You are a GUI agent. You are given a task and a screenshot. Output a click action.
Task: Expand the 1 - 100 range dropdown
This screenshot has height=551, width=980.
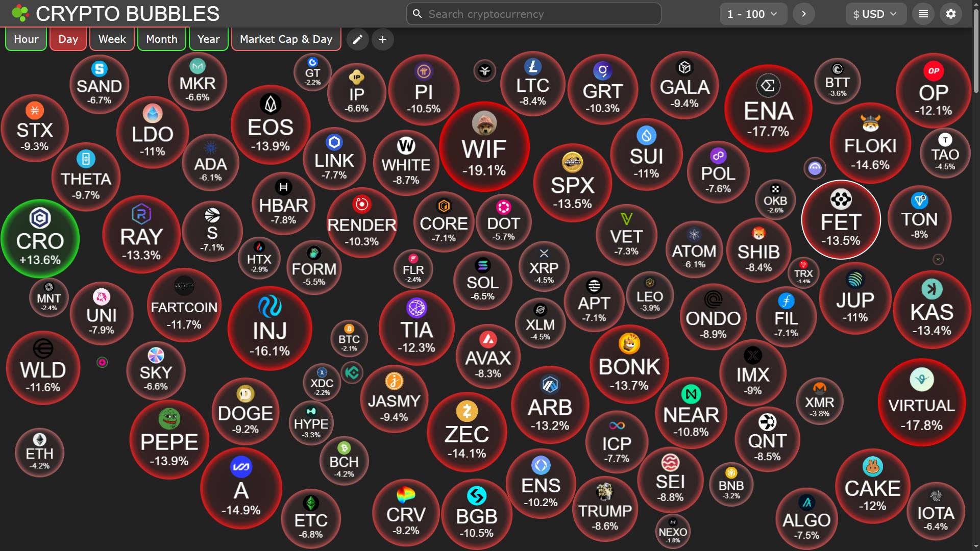(x=753, y=14)
